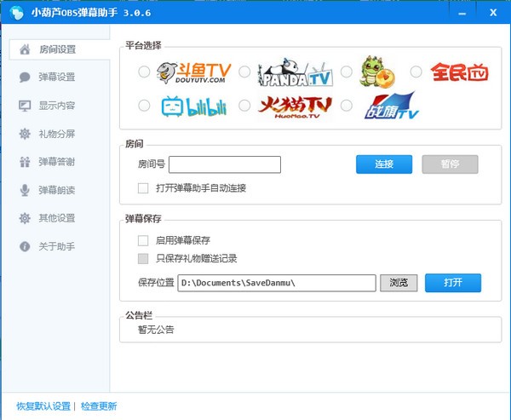Click the 浏览 button
This screenshot has width=511, height=420.
point(399,283)
